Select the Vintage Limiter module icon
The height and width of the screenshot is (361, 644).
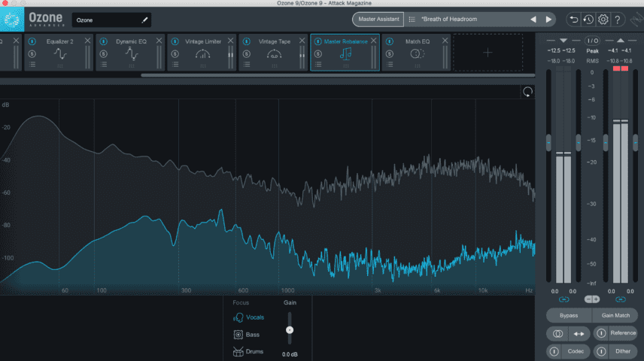click(x=203, y=54)
